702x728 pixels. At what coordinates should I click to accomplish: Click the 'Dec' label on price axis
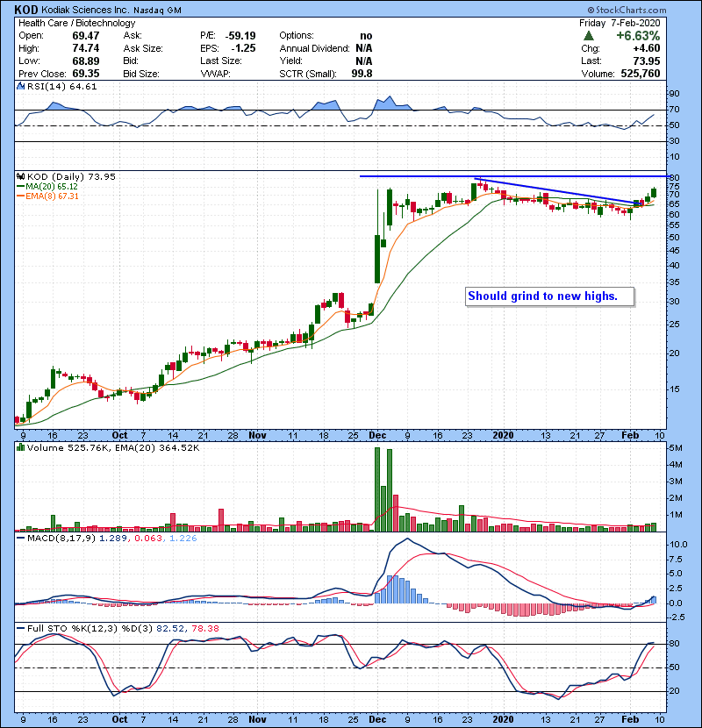click(377, 436)
